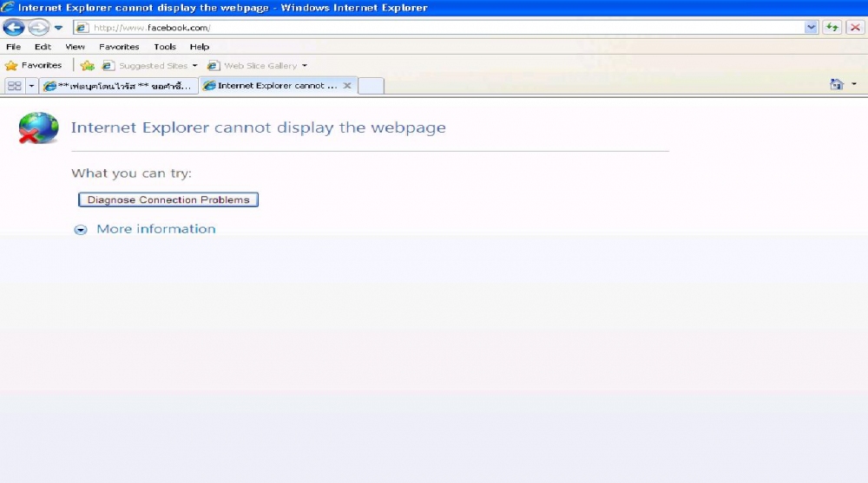The width and height of the screenshot is (868, 483).
Task: Open the File menu
Action: [13, 47]
